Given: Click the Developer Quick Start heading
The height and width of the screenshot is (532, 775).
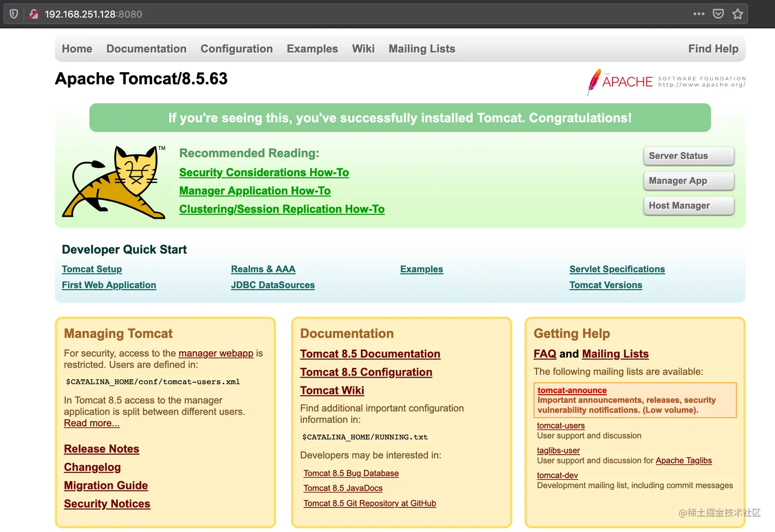Looking at the screenshot, I should coord(124,250).
